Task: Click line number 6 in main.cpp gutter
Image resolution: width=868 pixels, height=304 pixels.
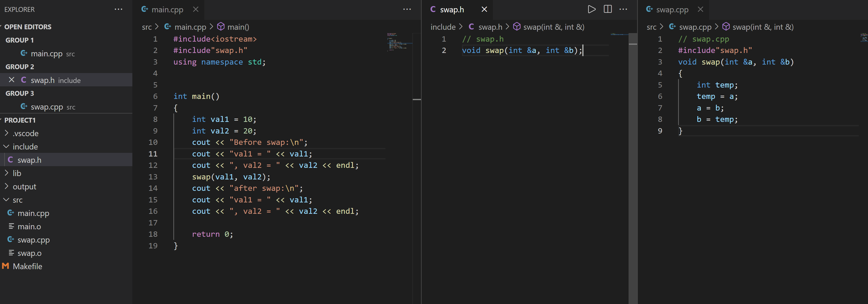Action: click(155, 96)
